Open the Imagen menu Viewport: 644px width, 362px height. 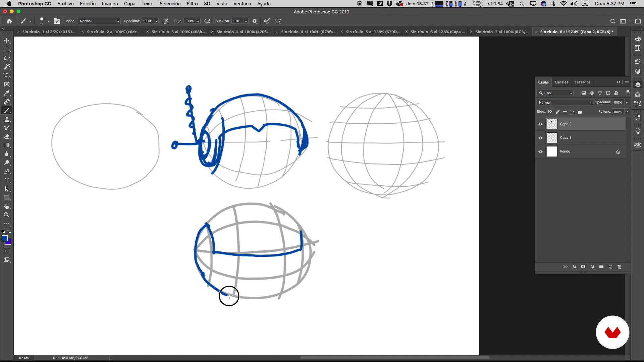click(x=110, y=4)
